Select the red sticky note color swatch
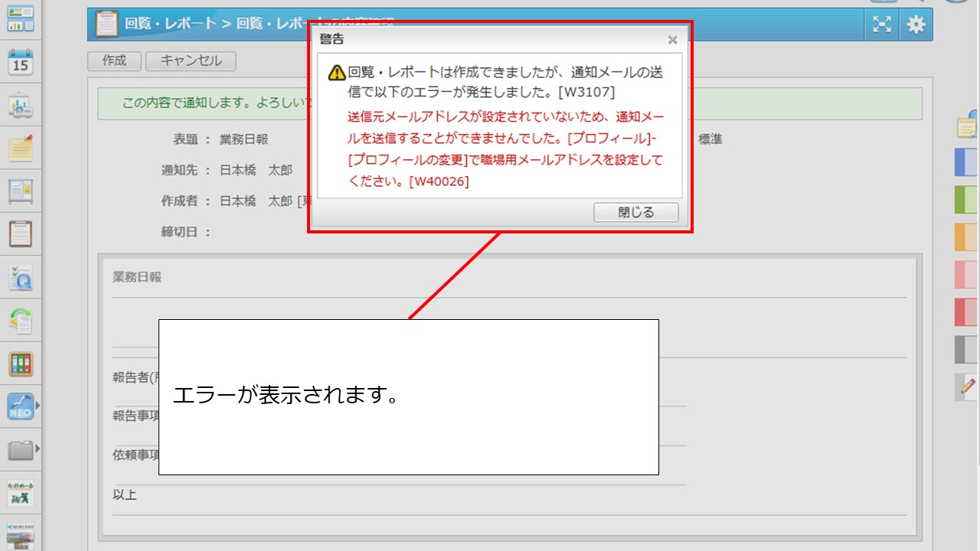Viewport: 980px width, 551px height. pos(967,312)
